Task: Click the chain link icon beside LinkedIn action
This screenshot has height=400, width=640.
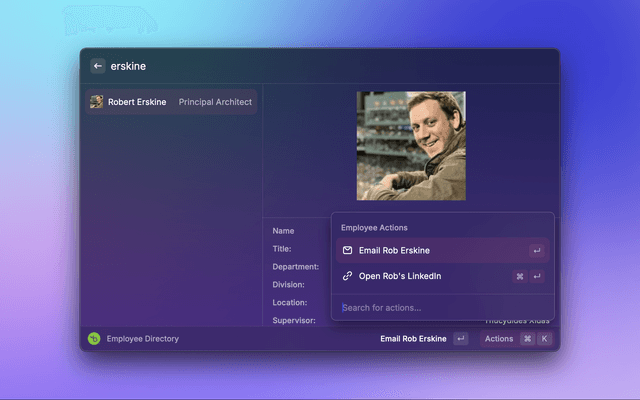Action: (347, 276)
